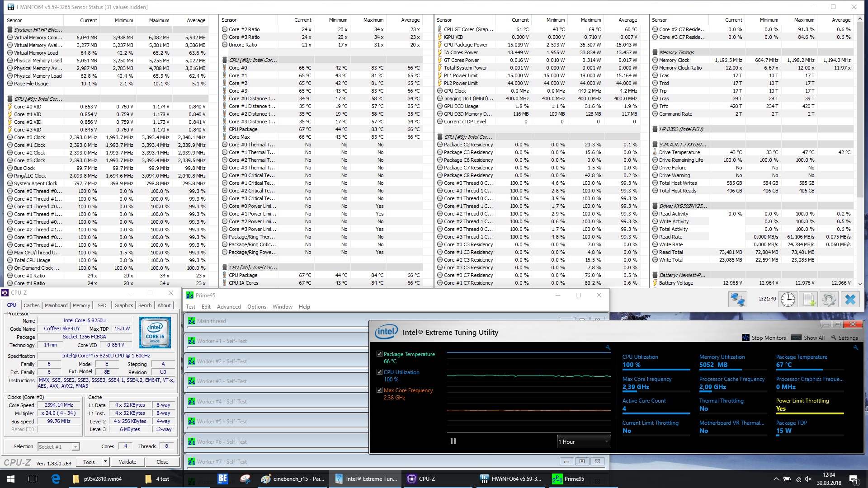Open the Action Center notification icon
Image resolution: width=868 pixels, height=488 pixels.
pyautogui.click(x=854, y=479)
